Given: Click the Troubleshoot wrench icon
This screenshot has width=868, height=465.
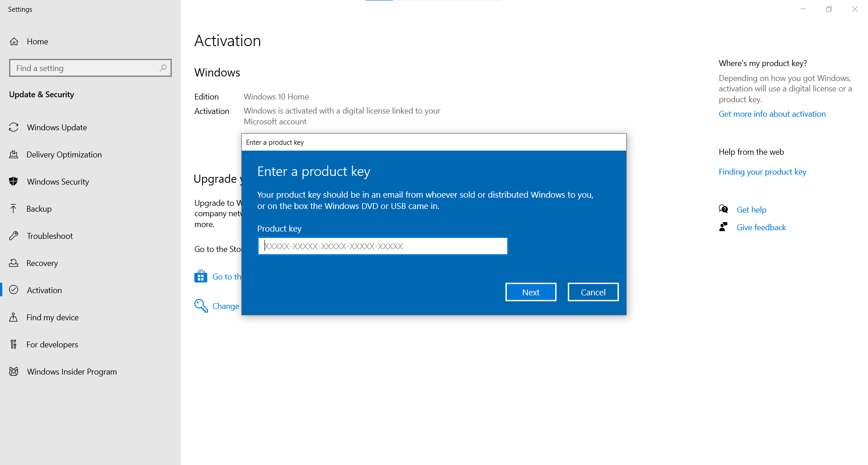Looking at the screenshot, I should click(x=14, y=236).
